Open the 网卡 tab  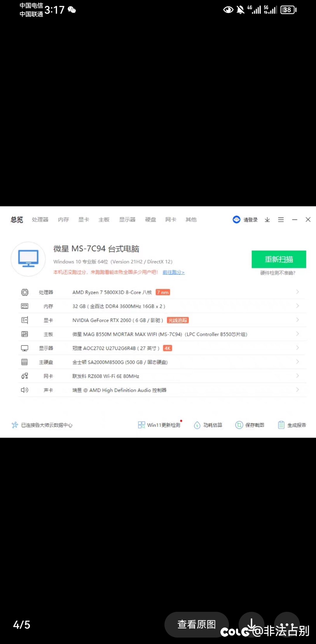pos(171,219)
